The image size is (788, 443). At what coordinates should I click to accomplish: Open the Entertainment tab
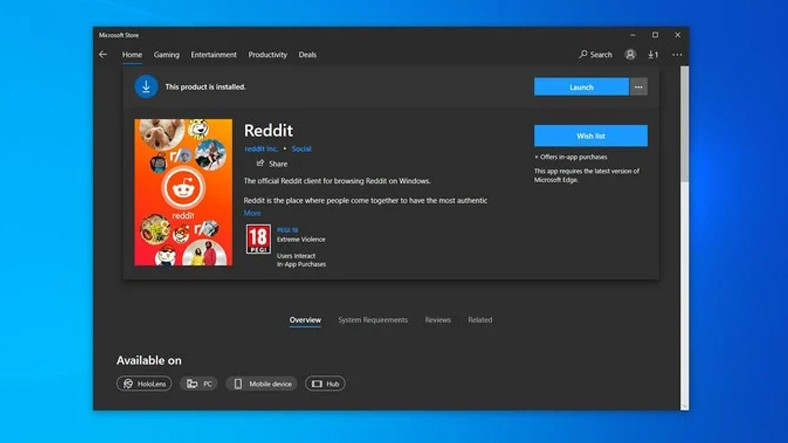point(214,55)
